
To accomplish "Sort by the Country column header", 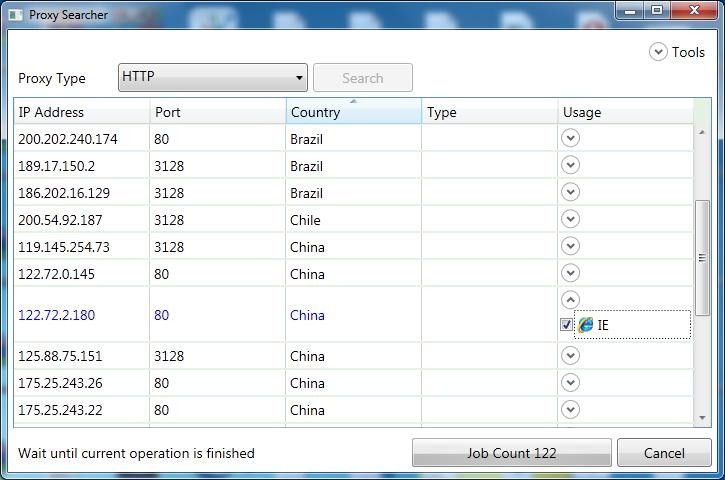I will coord(354,112).
